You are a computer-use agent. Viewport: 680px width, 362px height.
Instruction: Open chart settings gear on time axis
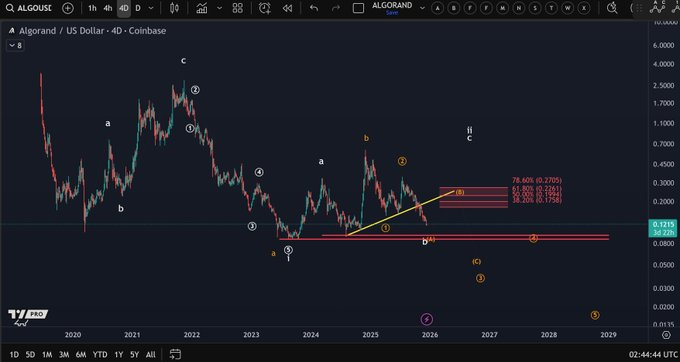pos(666,335)
